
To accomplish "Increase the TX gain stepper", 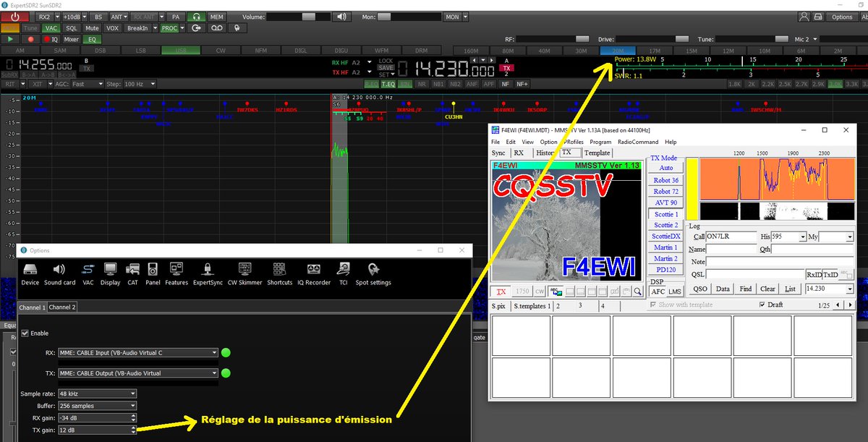I will pyautogui.click(x=134, y=428).
